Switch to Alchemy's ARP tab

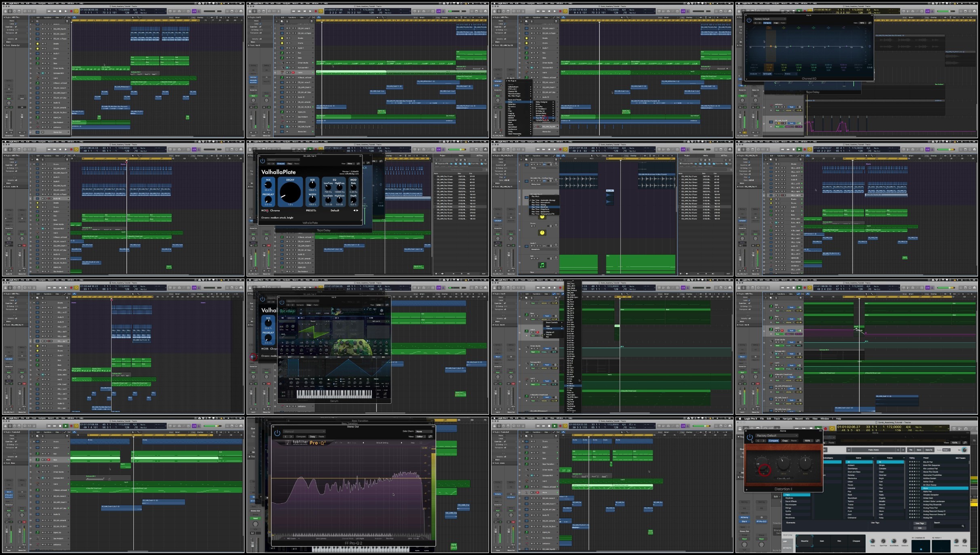click(x=785, y=541)
